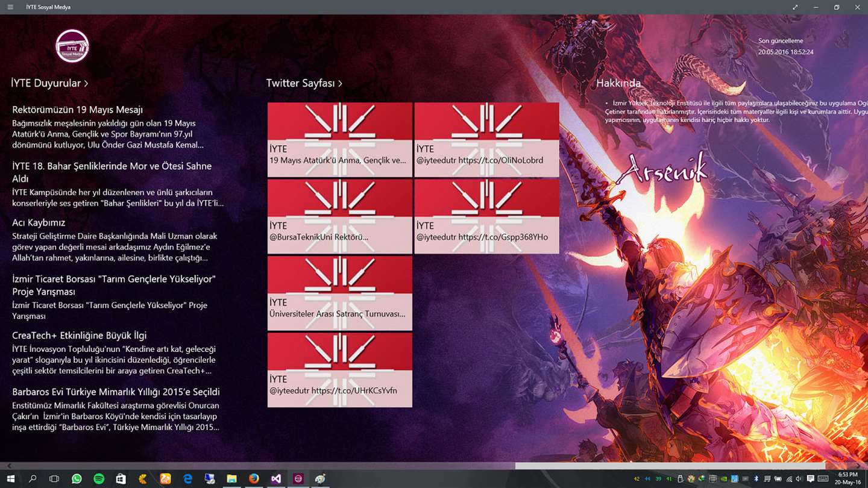The width and height of the screenshot is (868, 488).
Task: Click the taskbar clock showing 6:53 PM
Action: 848,479
